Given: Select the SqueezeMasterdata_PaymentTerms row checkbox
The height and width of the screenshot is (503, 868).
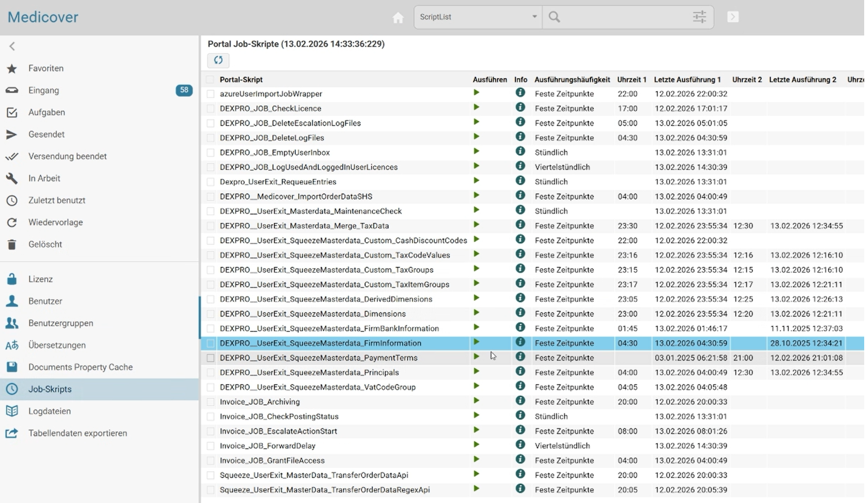Looking at the screenshot, I should point(210,358).
